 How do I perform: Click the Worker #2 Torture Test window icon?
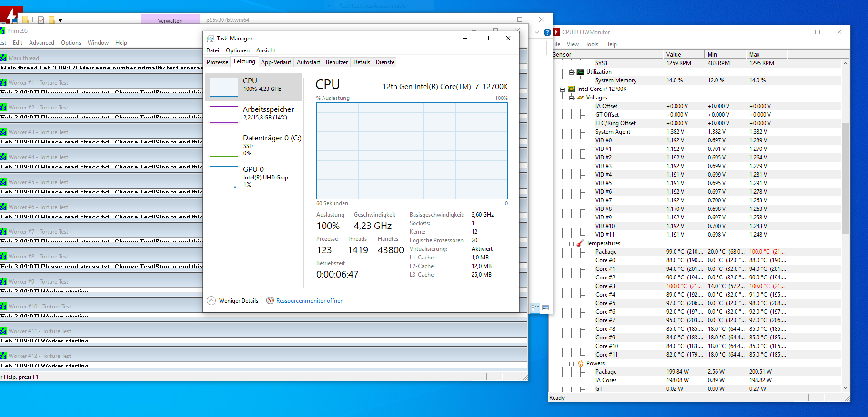[3, 108]
